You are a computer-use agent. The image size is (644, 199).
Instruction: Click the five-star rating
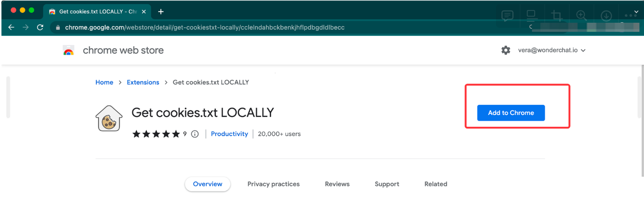click(x=156, y=134)
